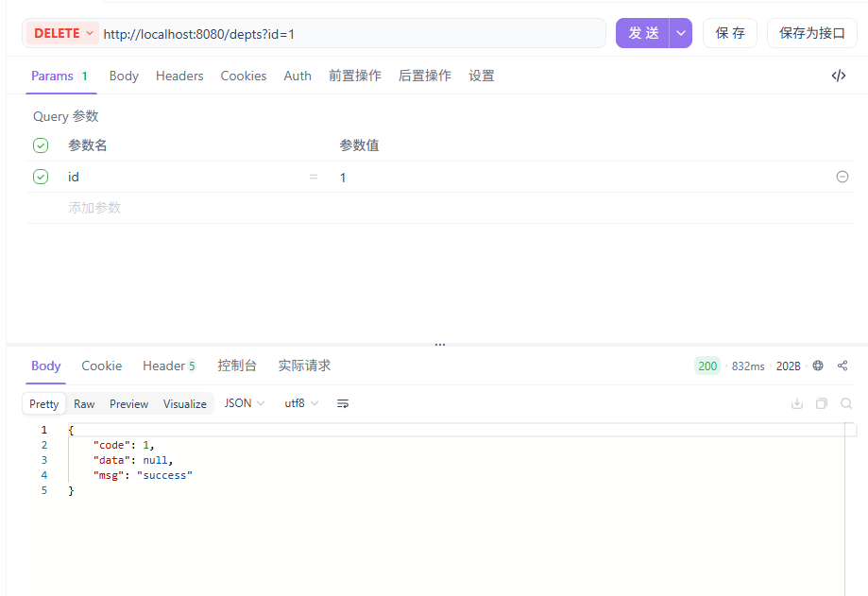
Task: Click the 添加参数 placeholder field
Action: (x=94, y=208)
